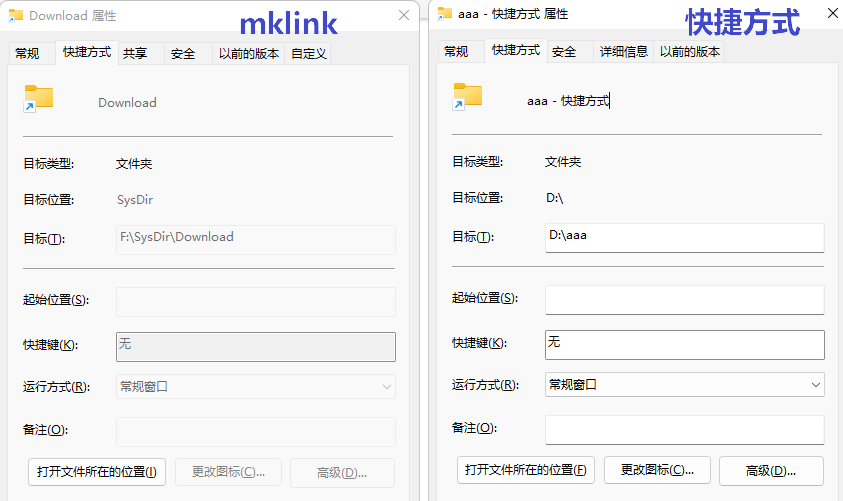Screen dimensions: 843x501
Task: Close the Download 属性 window
Action: point(404,15)
